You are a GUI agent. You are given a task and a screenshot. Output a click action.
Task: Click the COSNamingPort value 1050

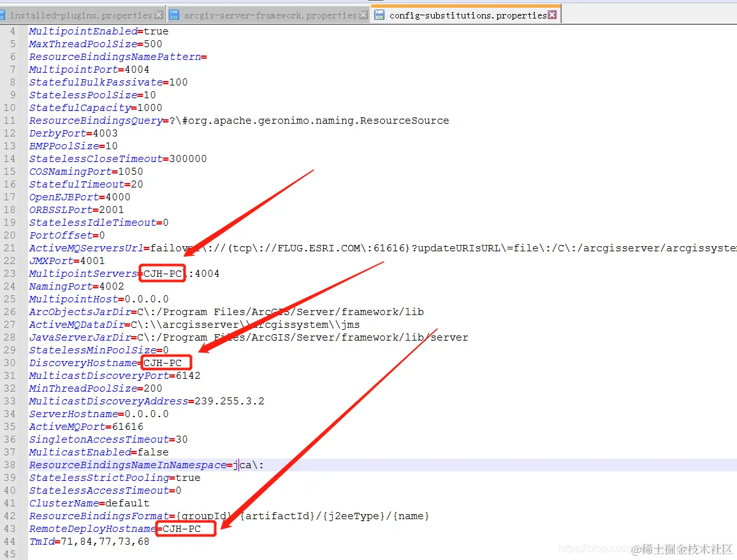click(131, 172)
